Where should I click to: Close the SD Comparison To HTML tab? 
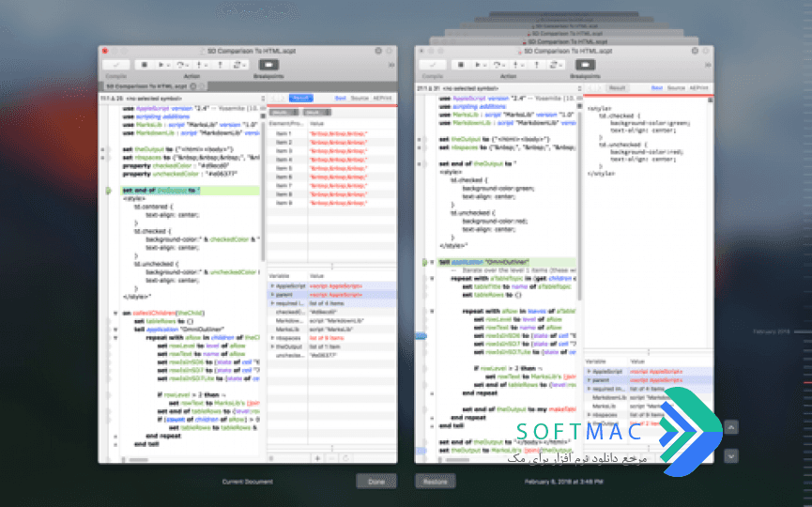coord(193,86)
